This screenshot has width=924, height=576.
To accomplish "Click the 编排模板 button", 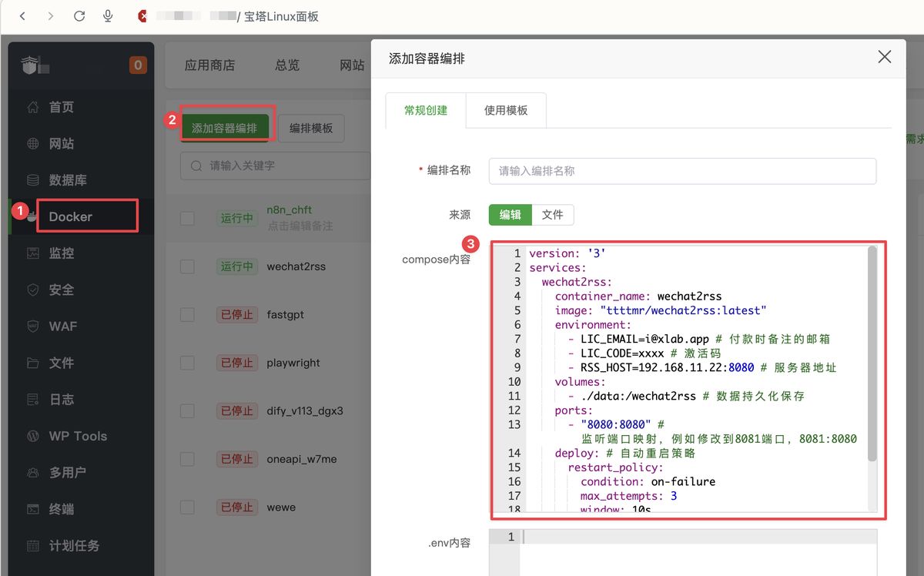I will coord(311,129).
